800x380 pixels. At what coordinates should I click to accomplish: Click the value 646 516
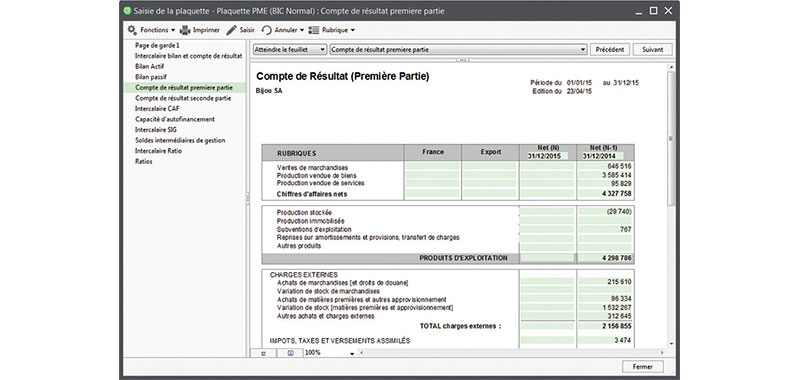coord(619,166)
